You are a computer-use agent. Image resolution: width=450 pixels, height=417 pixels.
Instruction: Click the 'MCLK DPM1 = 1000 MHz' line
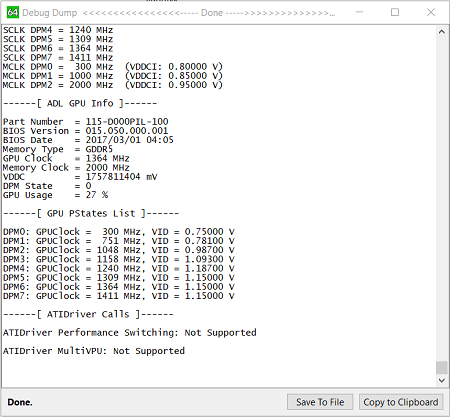click(113, 76)
